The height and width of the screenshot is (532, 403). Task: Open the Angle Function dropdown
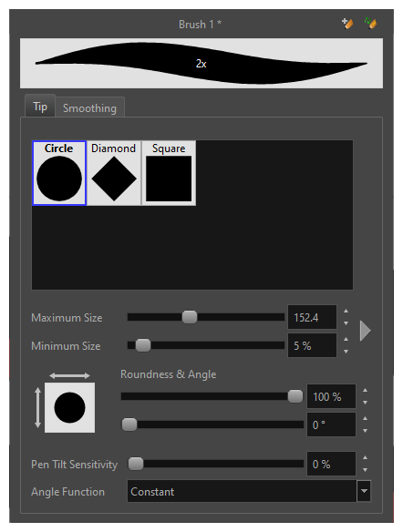[364, 491]
